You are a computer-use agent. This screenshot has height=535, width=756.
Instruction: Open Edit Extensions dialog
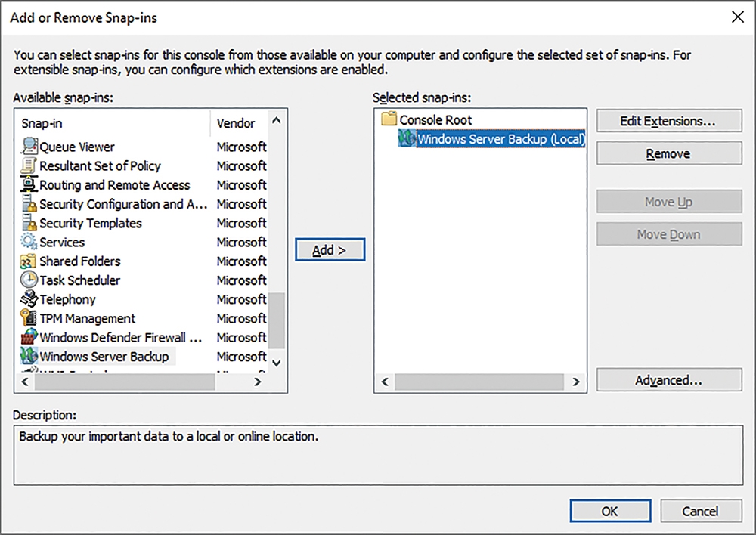coord(669,120)
